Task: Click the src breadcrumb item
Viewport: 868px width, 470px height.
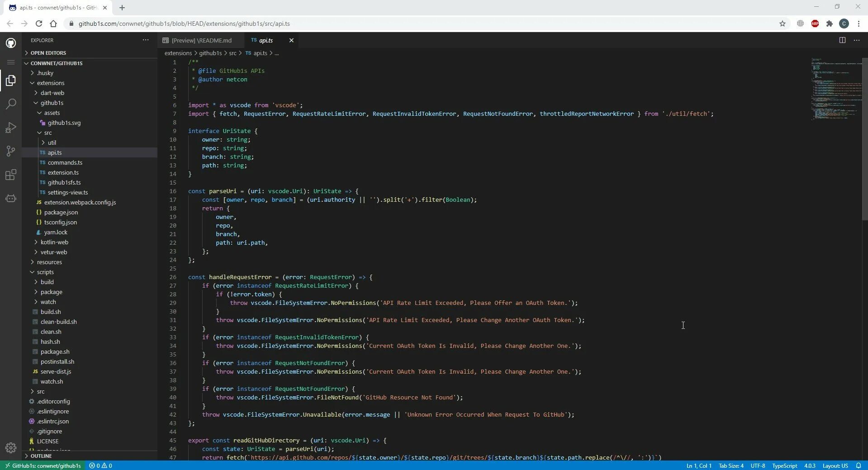Action: (x=232, y=53)
